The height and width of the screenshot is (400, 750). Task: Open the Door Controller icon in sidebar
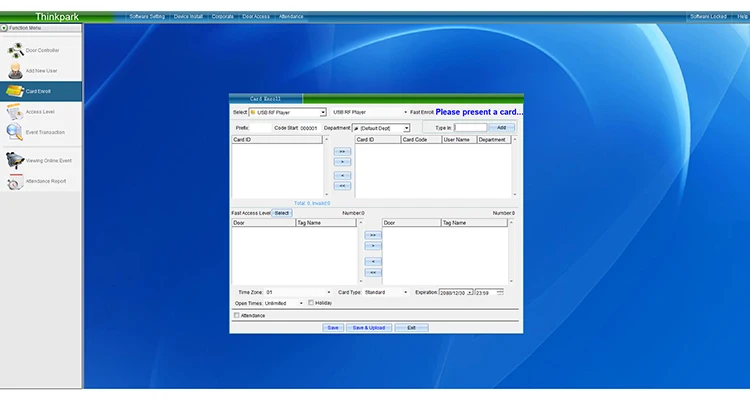(15, 49)
